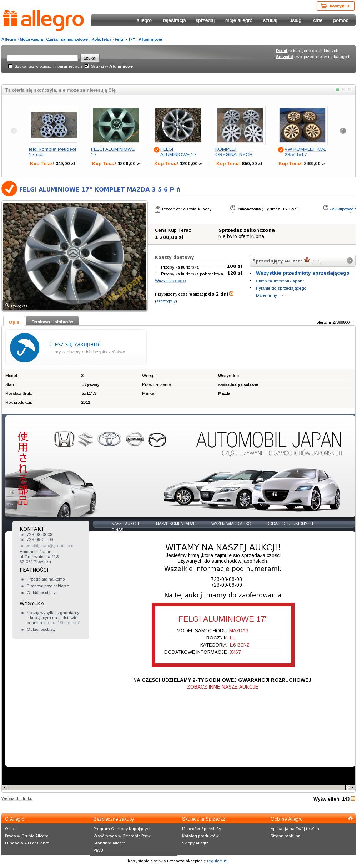Open the cafe menu item
Image resolution: width=357 pixels, height=868 pixels.
pos(318,20)
